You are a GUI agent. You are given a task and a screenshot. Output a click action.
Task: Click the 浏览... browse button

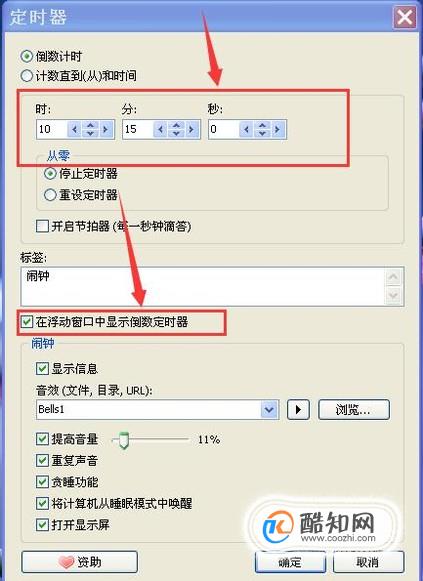[x=354, y=409]
